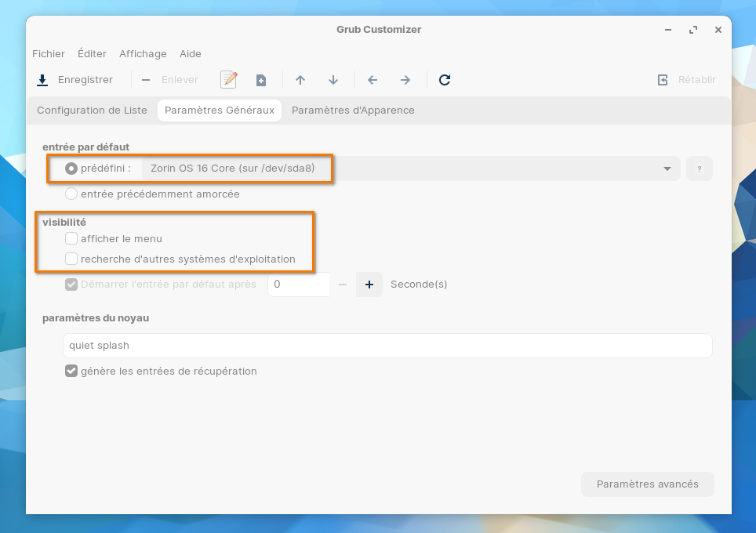Switch to Configuration de Liste tab
Image resolution: width=756 pixels, height=533 pixels.
pyautogui.click(x=92, y=111)
